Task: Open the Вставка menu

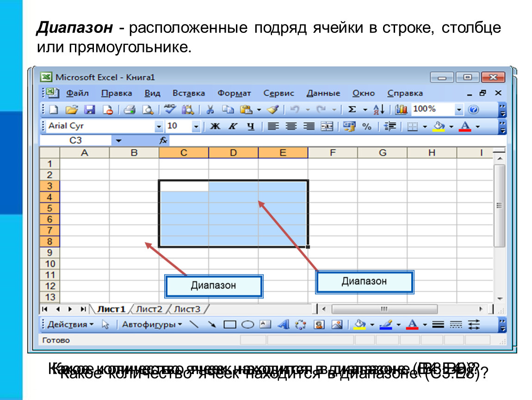Action: 189,93
